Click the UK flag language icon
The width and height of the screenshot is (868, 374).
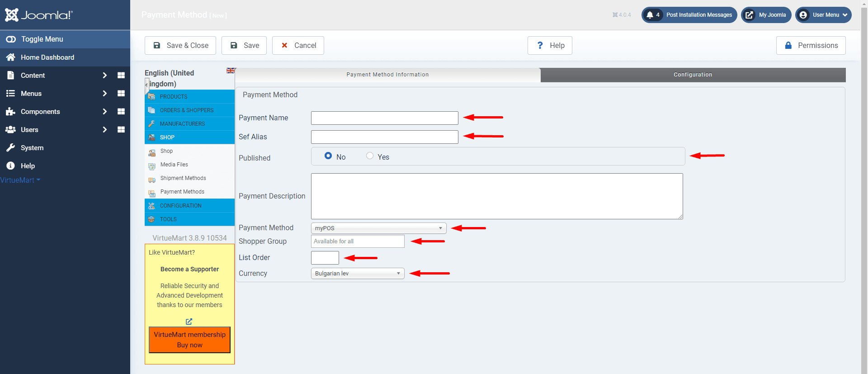(x=231, y=71)
